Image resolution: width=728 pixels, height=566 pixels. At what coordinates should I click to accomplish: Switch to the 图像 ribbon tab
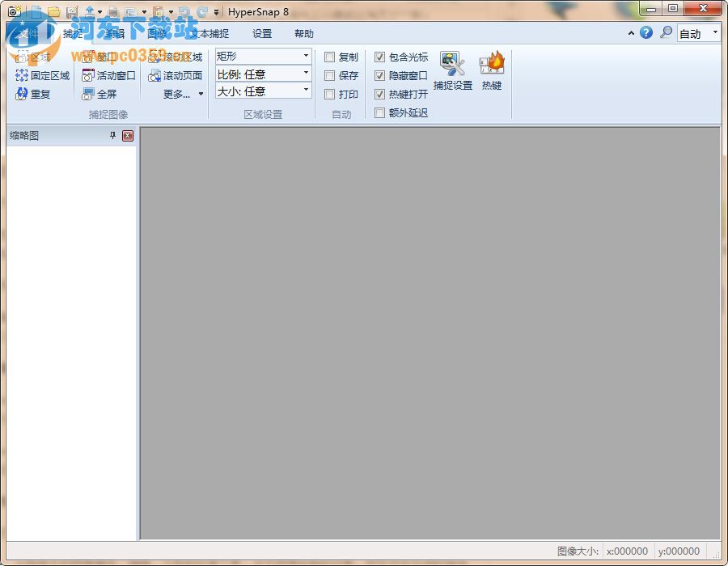point(159,33)
